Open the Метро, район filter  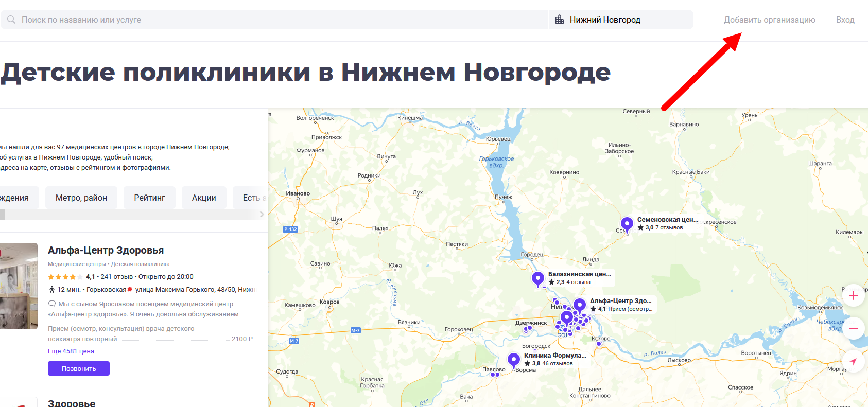coord(81,198)
